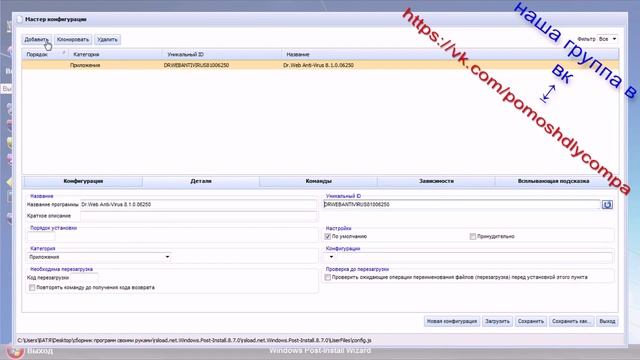Click the Порядок установки input field

[x=41, y=236]
